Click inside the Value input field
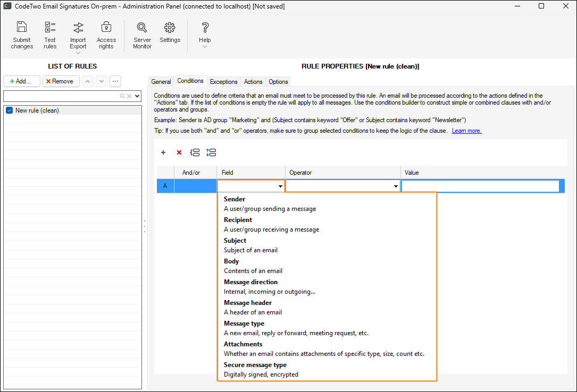 pyautogui.click(x=479, y=186)
